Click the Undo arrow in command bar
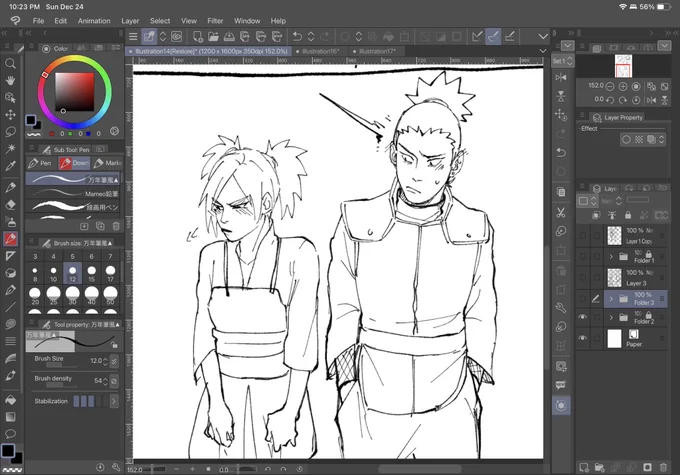The image size is (680, 475). click(x=297, y=36)
